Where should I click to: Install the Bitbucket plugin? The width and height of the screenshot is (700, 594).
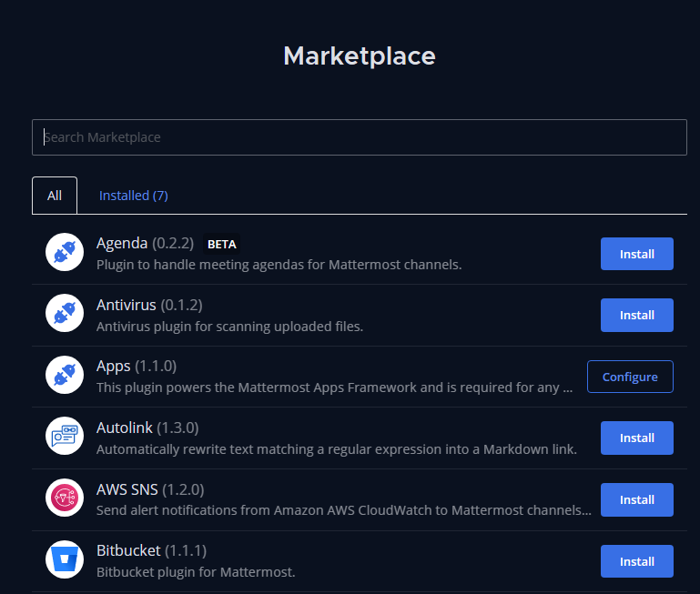637,561
